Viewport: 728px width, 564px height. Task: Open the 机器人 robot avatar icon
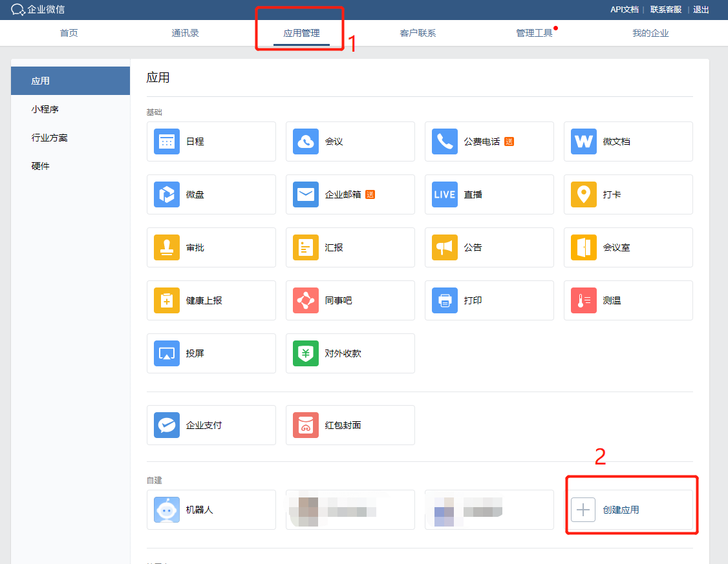pos(167,510)
